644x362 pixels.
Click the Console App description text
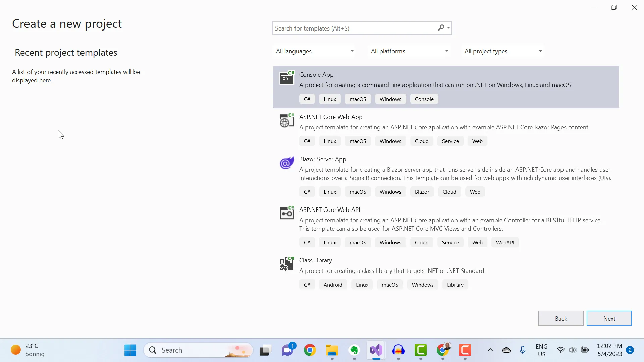(435, 85)
